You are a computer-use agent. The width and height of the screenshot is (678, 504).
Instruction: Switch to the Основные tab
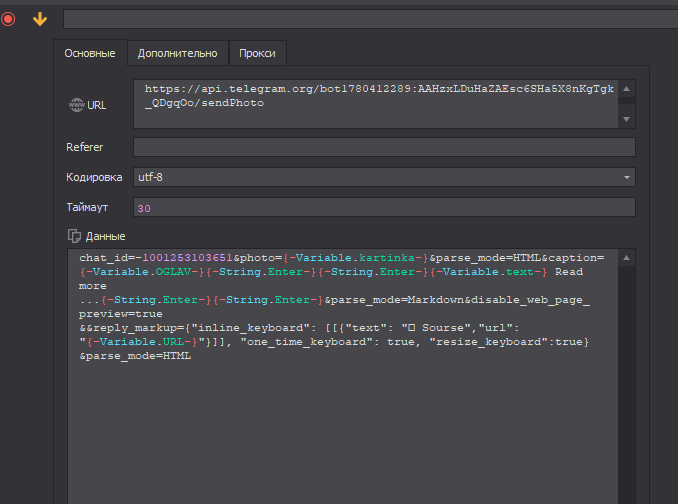point(90,53)
